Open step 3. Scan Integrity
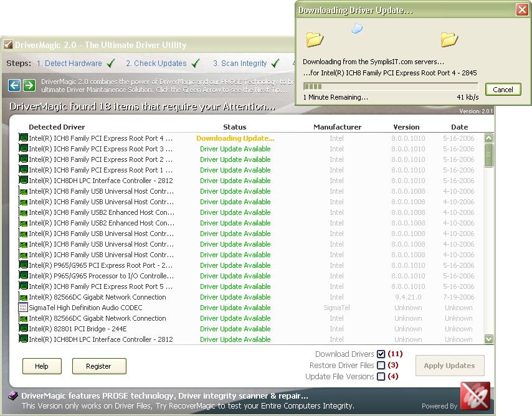532x416 pixels. click(x=240, y=64)
